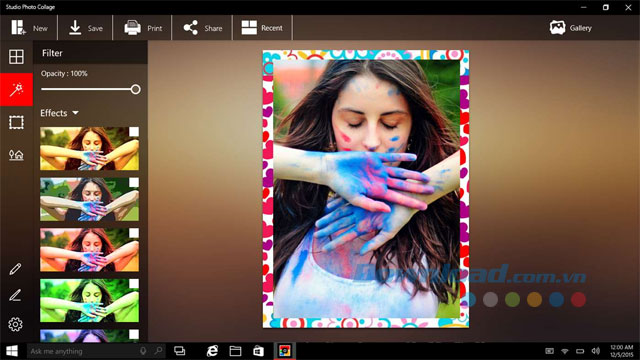Open the background scenery tool icon

16,155
